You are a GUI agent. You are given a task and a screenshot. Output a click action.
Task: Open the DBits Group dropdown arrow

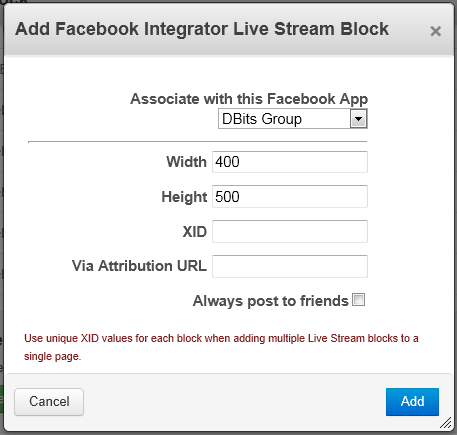coord(358,119)
